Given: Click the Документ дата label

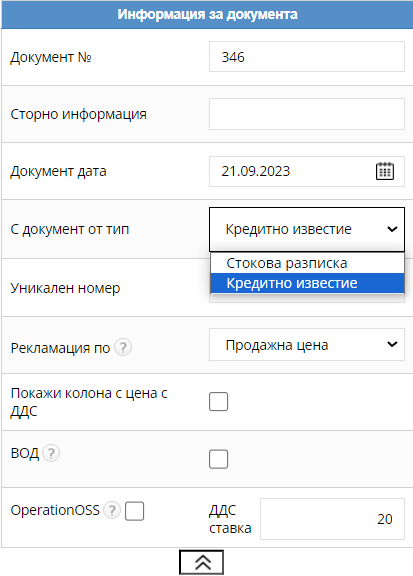Looking at the screenshot, I should tap(58, 171).
